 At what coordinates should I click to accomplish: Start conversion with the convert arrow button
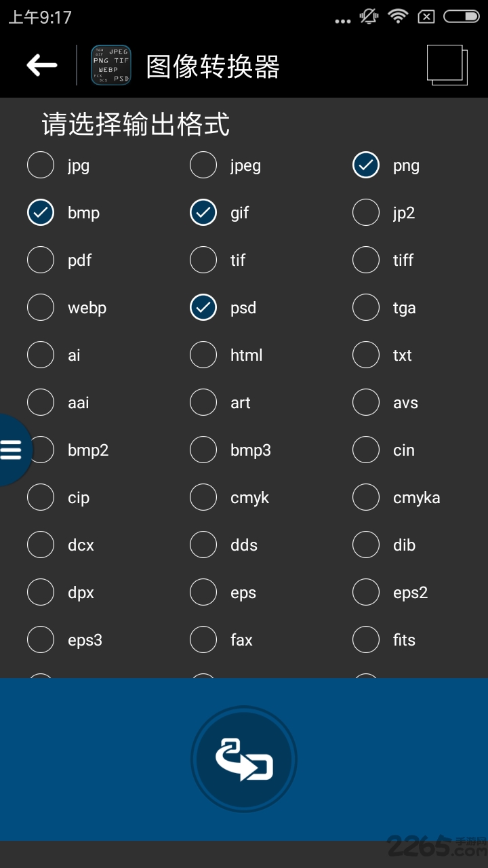pyautogui.click(x=244, y=758)
